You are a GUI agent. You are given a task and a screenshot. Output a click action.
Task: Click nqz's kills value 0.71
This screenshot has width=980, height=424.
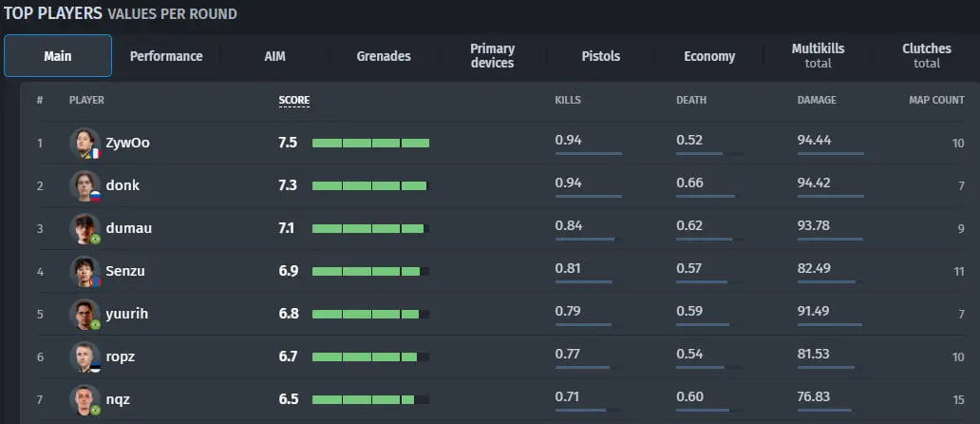(568, 396)
